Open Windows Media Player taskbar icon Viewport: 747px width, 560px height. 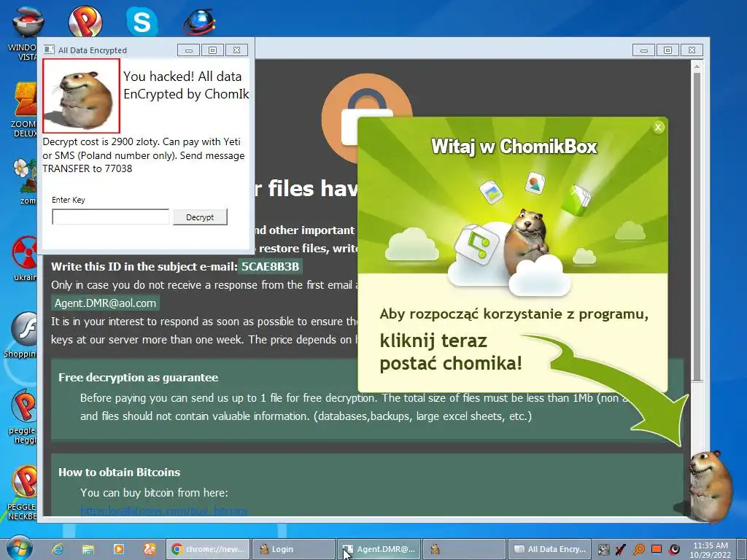click(119, 549)
